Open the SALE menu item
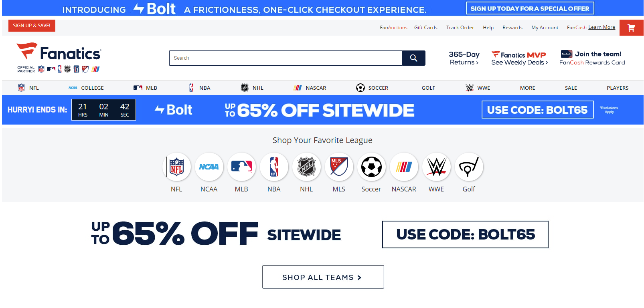This screenshot has height=308, width=644. [571, 88]
